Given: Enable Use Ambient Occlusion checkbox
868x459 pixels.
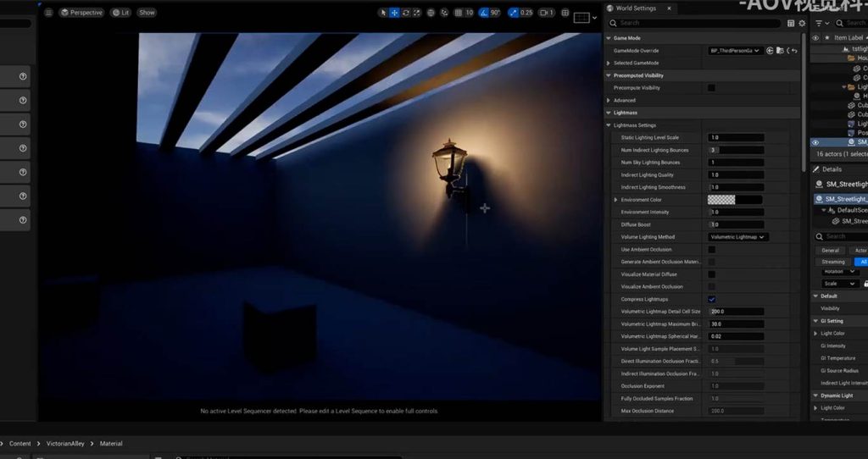Looking at the screenshot, I should (711, 250).
